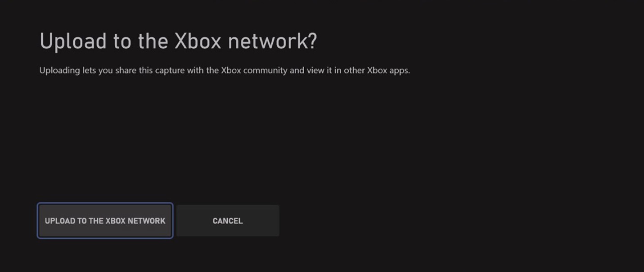Decline uploading by clicking Cancel
Screen dimensions: 644x272
[x=227, y=221]
